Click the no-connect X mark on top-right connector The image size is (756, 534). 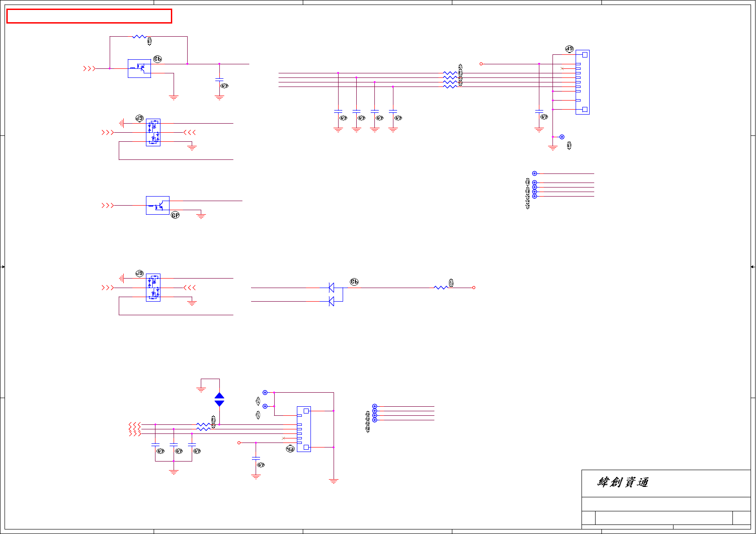coord(562,68)
